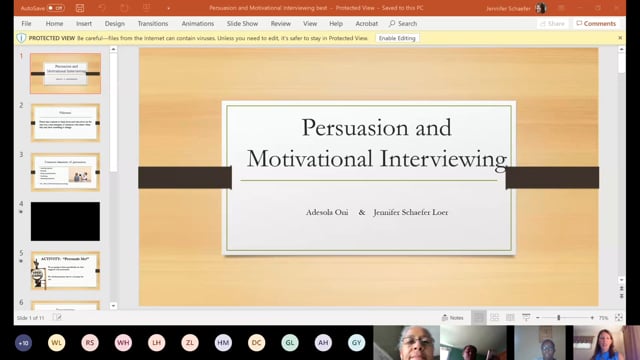This screenshot has height=360, width=640.
Task: Open the Help tab
Action: [x=336, y=24]
